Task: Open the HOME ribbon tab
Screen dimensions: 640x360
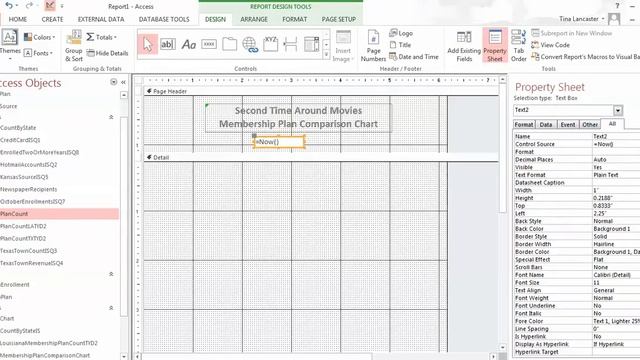Action: pos(18,19)
